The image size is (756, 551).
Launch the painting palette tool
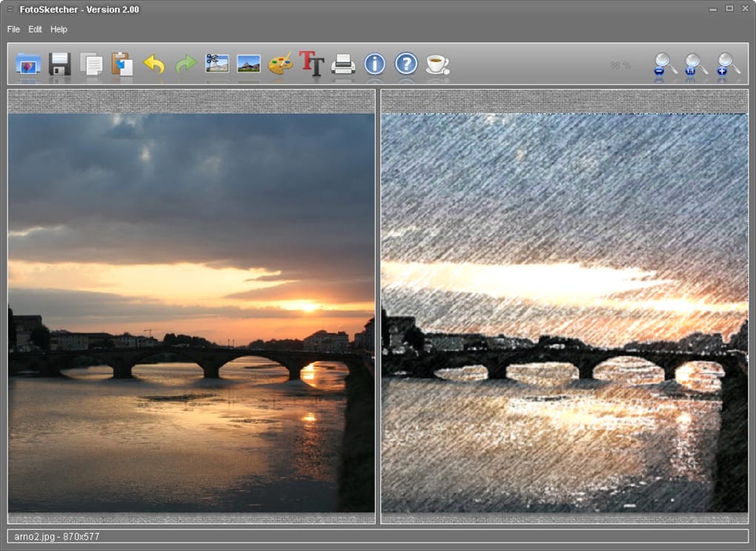(x=279, y=64)
